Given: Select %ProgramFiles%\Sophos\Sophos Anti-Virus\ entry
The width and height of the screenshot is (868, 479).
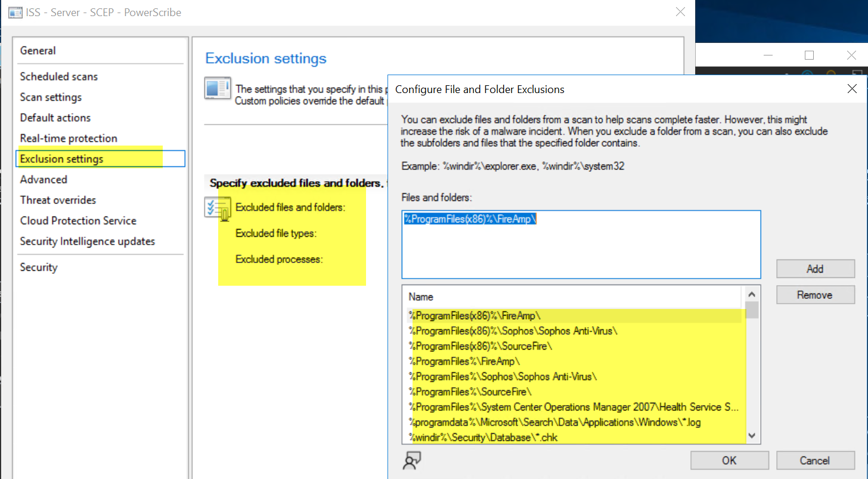Looking at the screenshot, I should 575,376.
